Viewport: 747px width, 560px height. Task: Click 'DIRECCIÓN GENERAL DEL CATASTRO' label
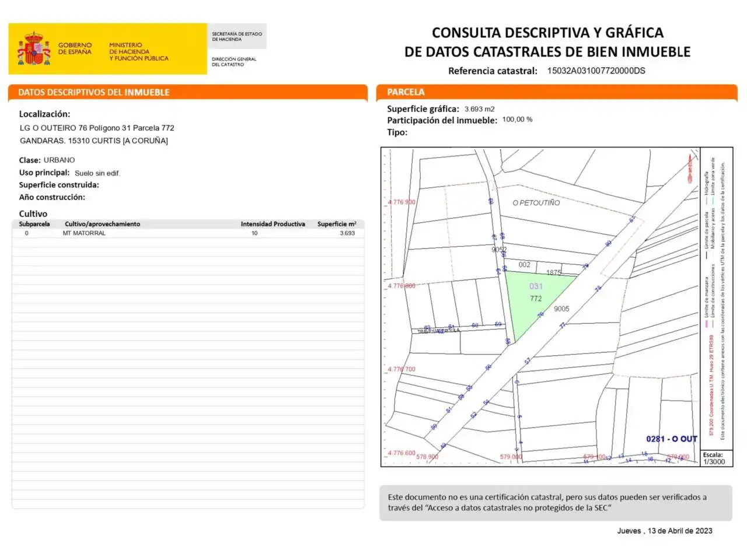pyautogui.click(x=233, y=62)
